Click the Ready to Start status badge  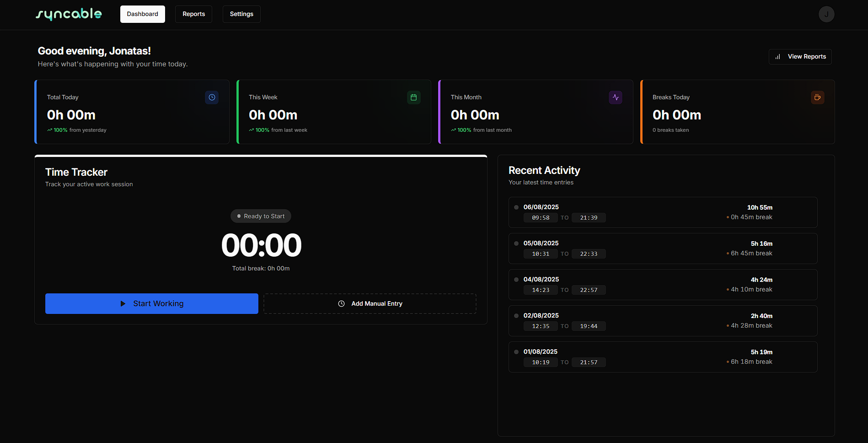(261, 216)
